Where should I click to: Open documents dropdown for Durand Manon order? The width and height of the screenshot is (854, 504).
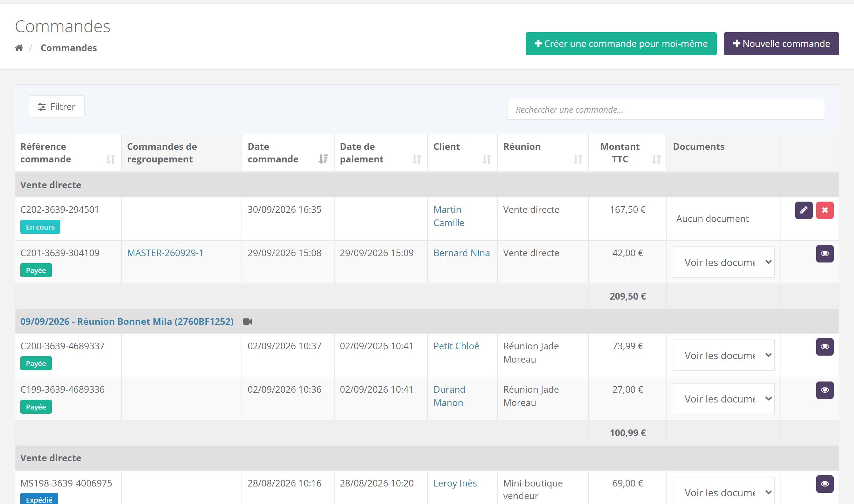(723, 399)
